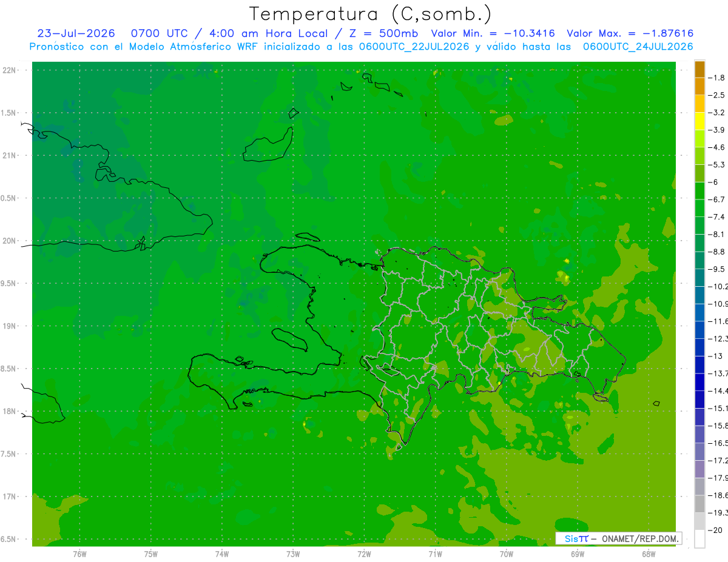Click the colorbar label '-5.3'
This screenshot has width=728, height=562.
(x=717, y=164)
